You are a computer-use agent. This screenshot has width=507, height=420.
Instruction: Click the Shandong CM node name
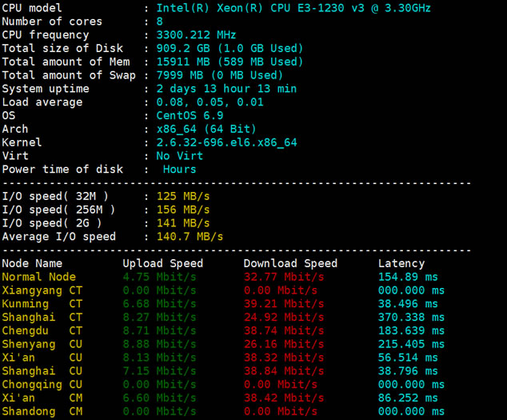[x=42, y=411]
